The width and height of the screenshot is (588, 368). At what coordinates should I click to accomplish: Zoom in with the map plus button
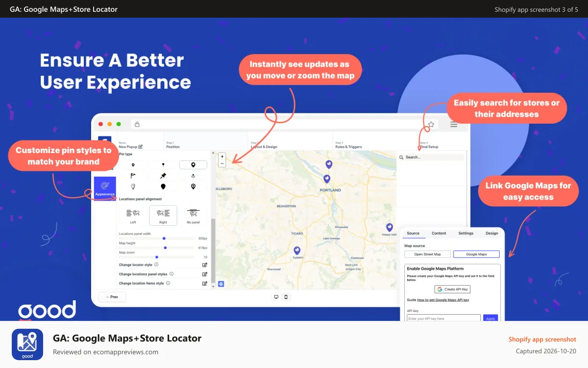click(x=222, y=157)
